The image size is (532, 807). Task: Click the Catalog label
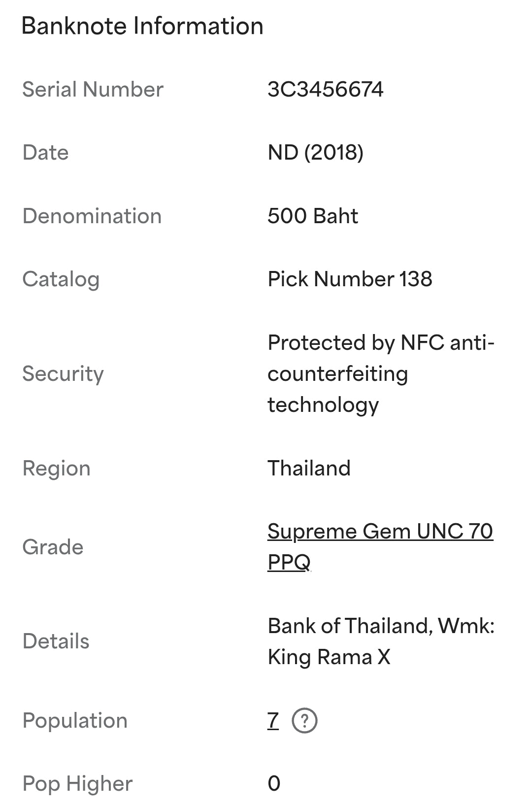(61, 279)
